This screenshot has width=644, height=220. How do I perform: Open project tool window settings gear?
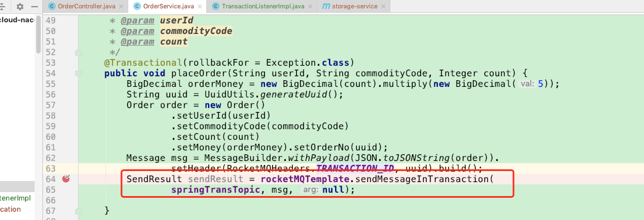coord(20,7)
